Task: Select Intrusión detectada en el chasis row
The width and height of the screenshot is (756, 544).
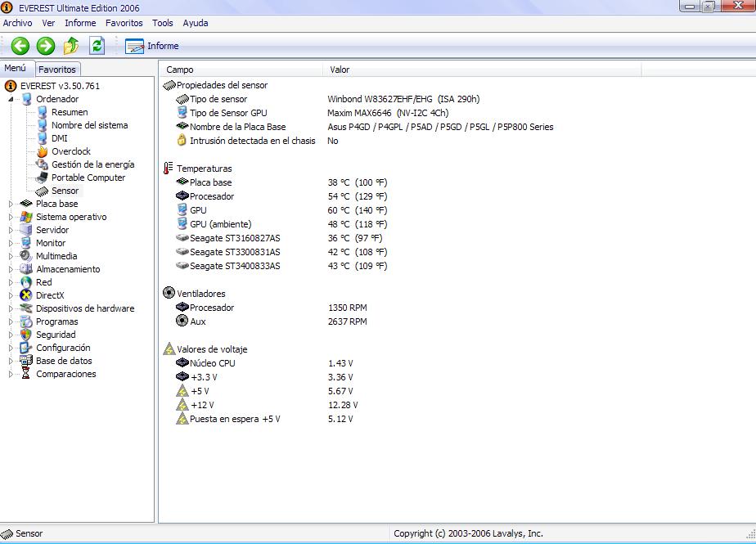Action: pyautogui.click(x=258, y=141)
